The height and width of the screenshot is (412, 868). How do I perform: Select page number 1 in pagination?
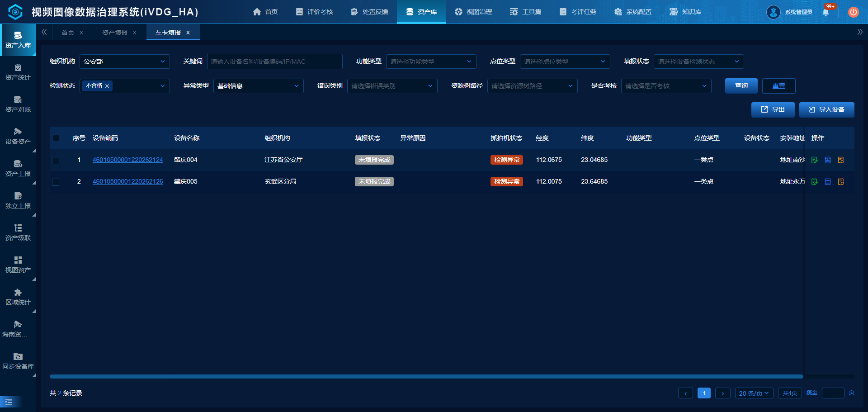pos(704,393)
